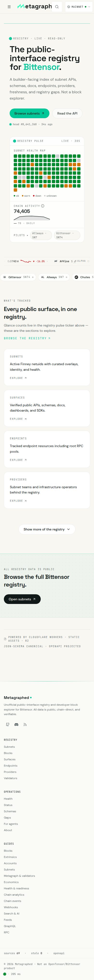94x980 pixels.
Task: Open Validators in footer Registry menu
Action: (x=10, y=778)
